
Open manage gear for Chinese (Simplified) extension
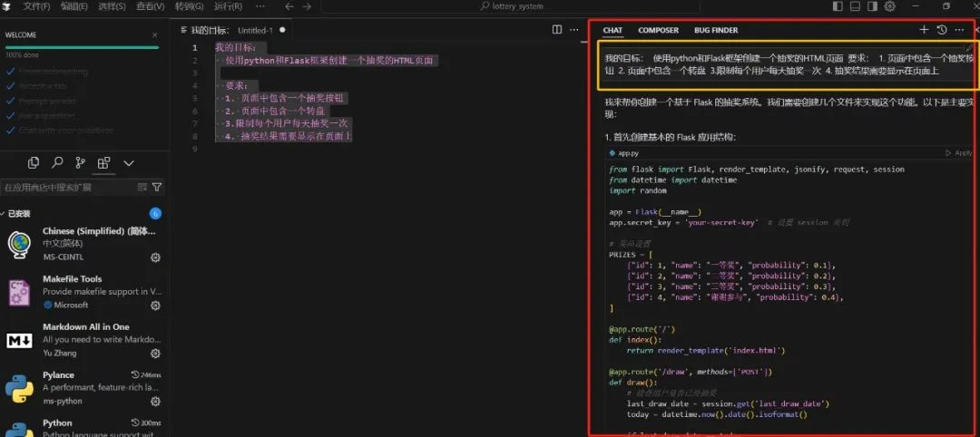coord(156,257)
